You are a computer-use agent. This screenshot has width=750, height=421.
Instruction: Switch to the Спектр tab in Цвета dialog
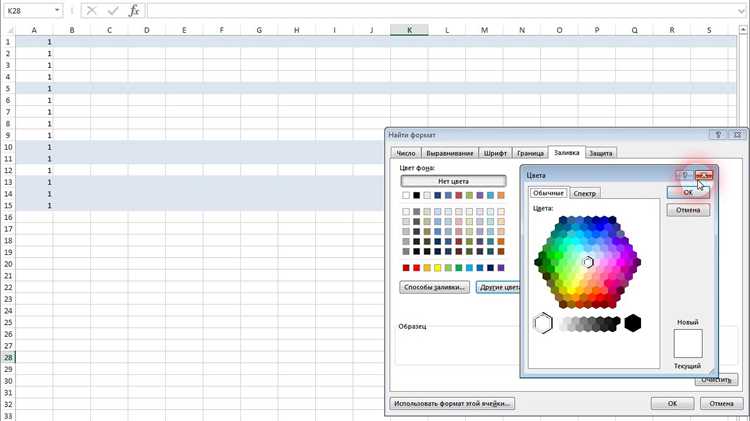click(585, 193)
